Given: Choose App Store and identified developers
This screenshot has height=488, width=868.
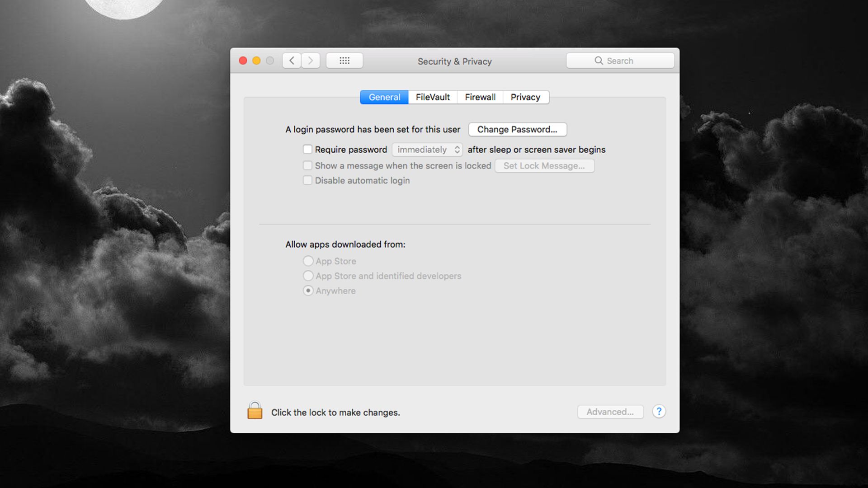Looking at the screenshot, I should point(308,276).
